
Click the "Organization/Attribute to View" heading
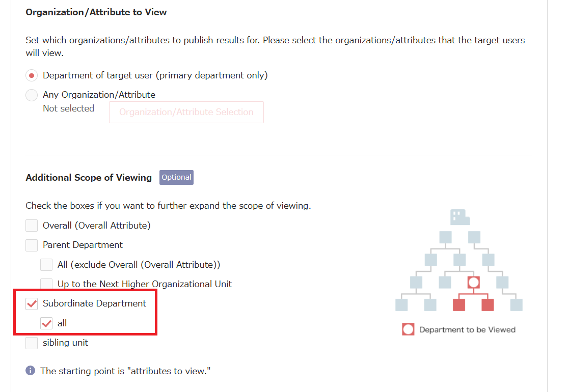click(96, 12)
